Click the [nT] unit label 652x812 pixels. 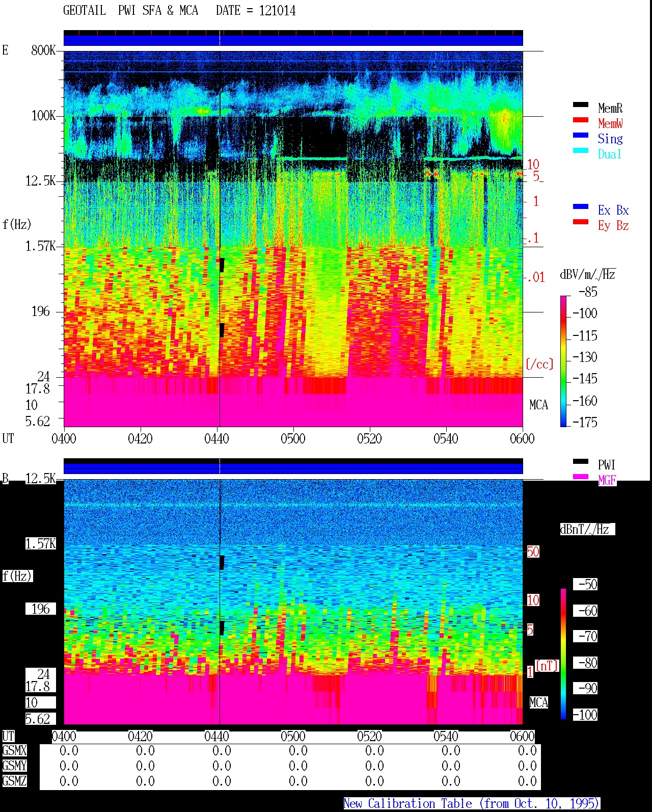(547, 666)
